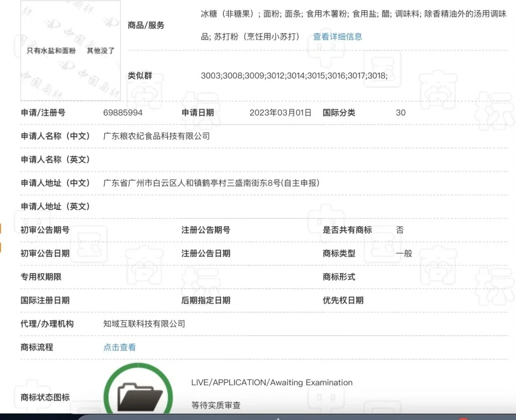The height and width of the screenshot is (420, 516).
Task: Select the 国际分类 value 30
Action: [x=400, y=113]
